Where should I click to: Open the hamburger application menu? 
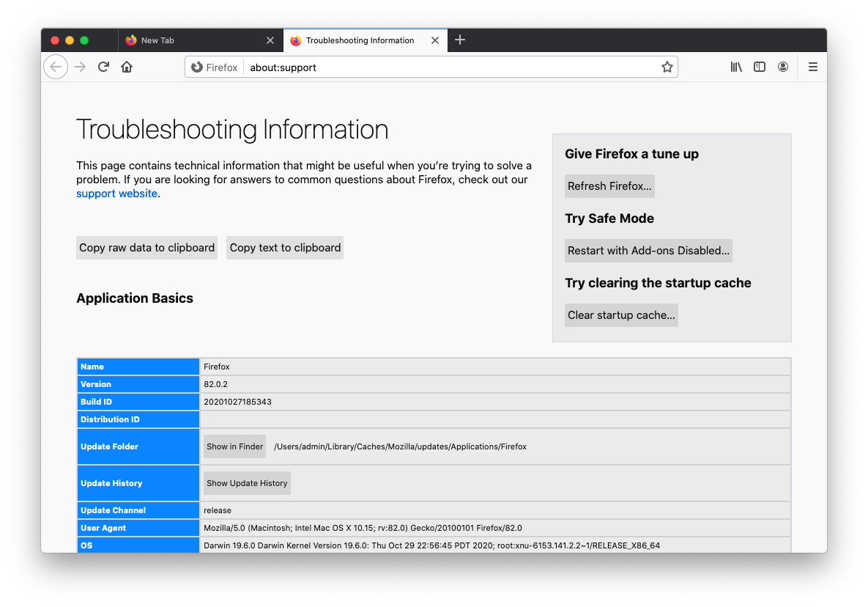click(x=812, y=67)
